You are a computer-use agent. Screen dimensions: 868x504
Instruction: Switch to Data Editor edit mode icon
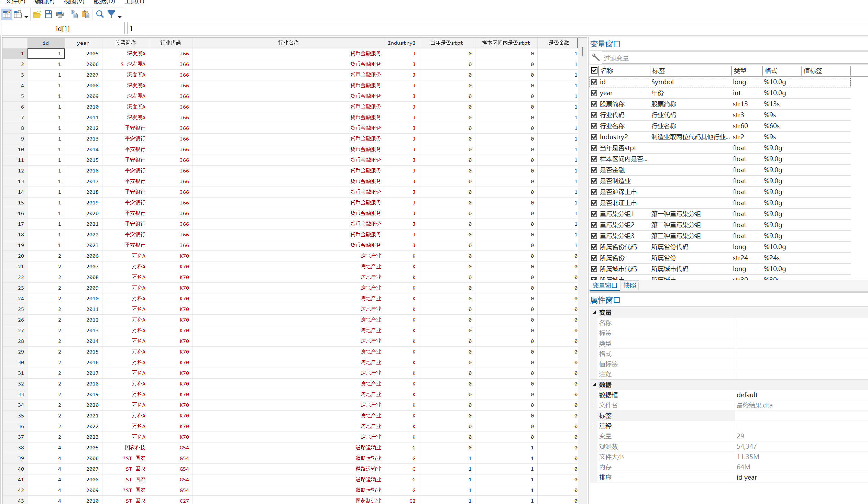7,14
